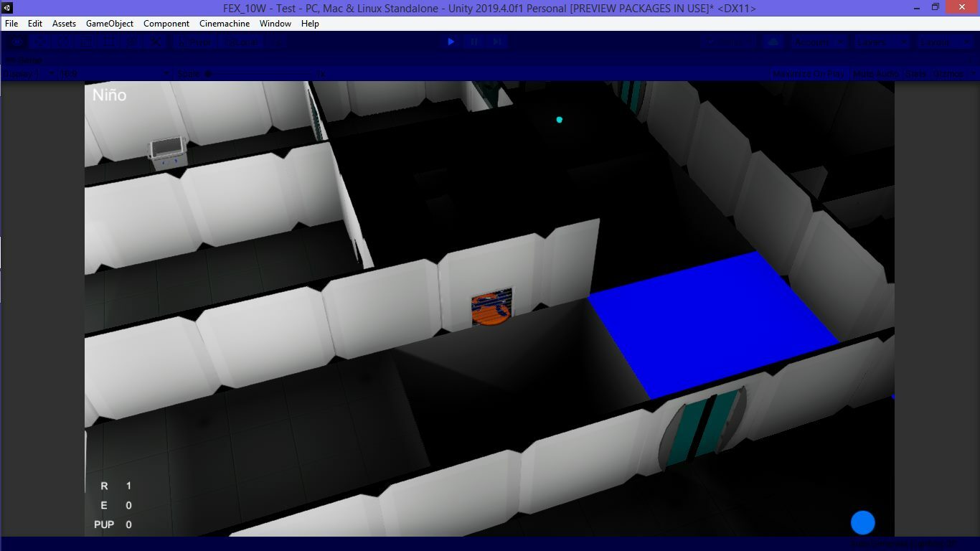Toggle Maximize On Play option
The width and height of the screenshot is (980, 551).
(809, 74)
